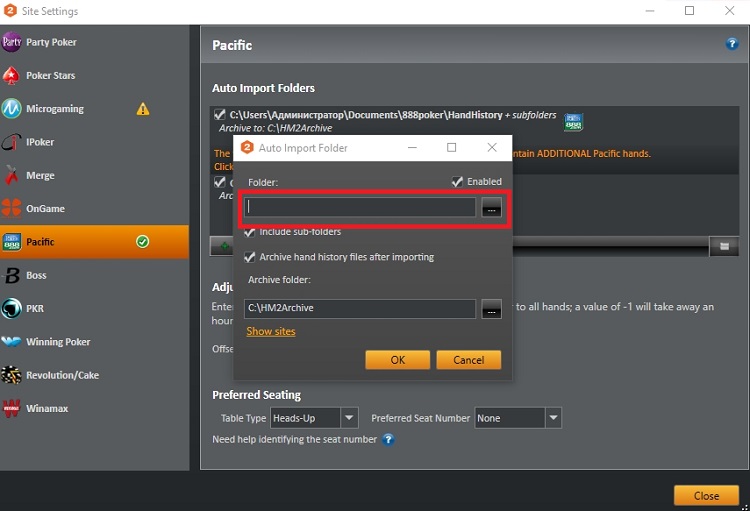Confirm with the OK button
The height and width of the screenshot is (511, 750).
coord(397,360)
